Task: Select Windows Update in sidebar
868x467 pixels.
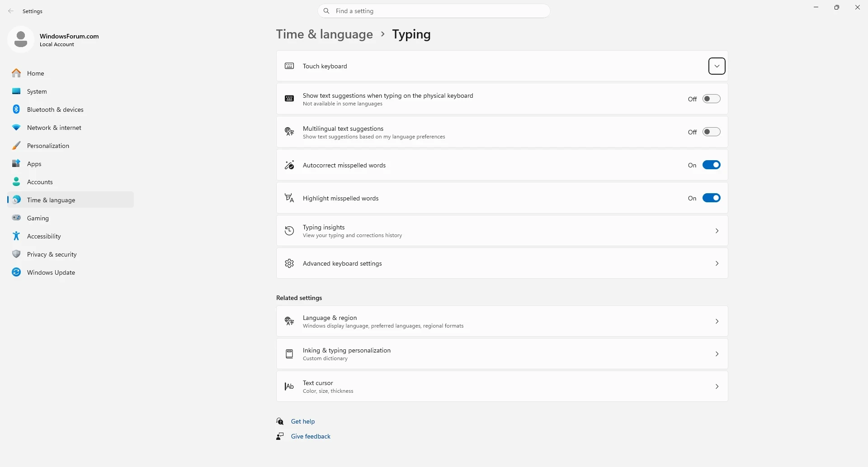Action: 71,272
